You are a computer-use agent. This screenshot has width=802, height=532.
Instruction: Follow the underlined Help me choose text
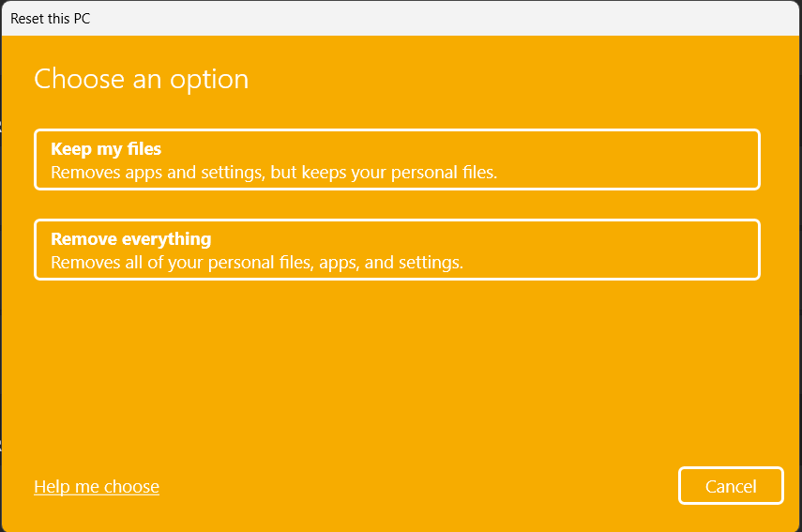(97, 486)
